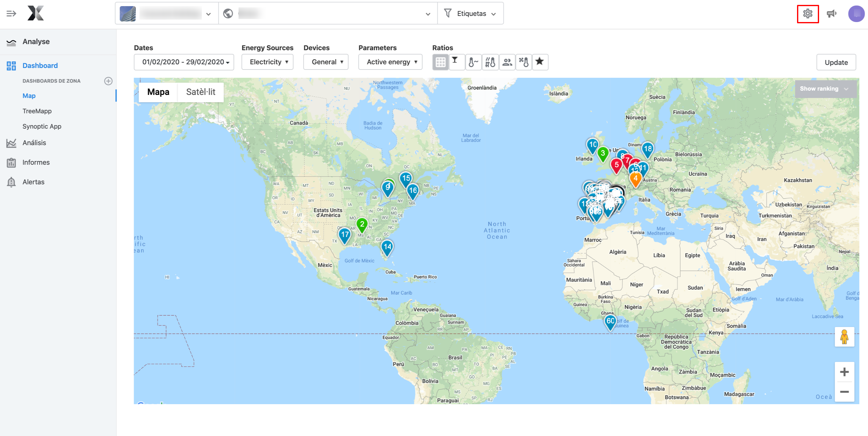
Task: Click map marker number 60
Action: tap(610, 322)
